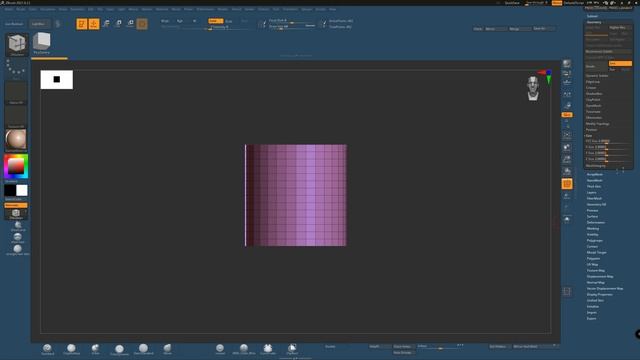Collapse the Geometry section
Image resolution: width=640 pixels, height=360 pixels.
(594, 22)
